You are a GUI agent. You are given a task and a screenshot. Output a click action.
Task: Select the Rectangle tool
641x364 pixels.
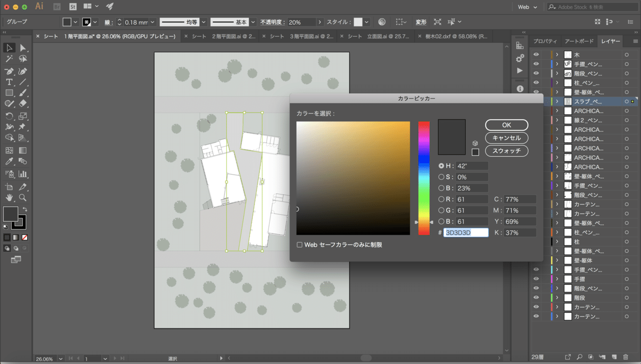(x=9, y=92)
